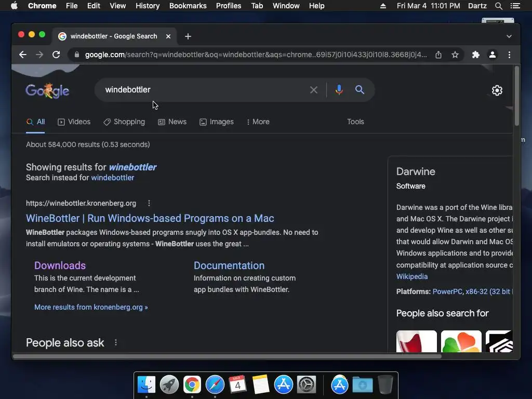Switch to the Videos results tab

point(74,122)
